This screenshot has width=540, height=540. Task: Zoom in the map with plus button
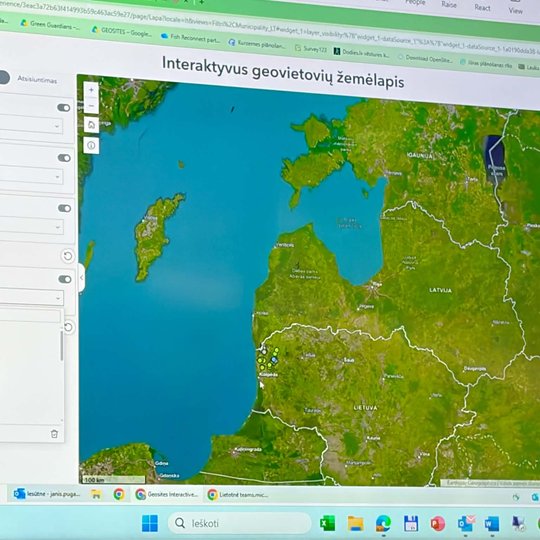tap(91, 90)
